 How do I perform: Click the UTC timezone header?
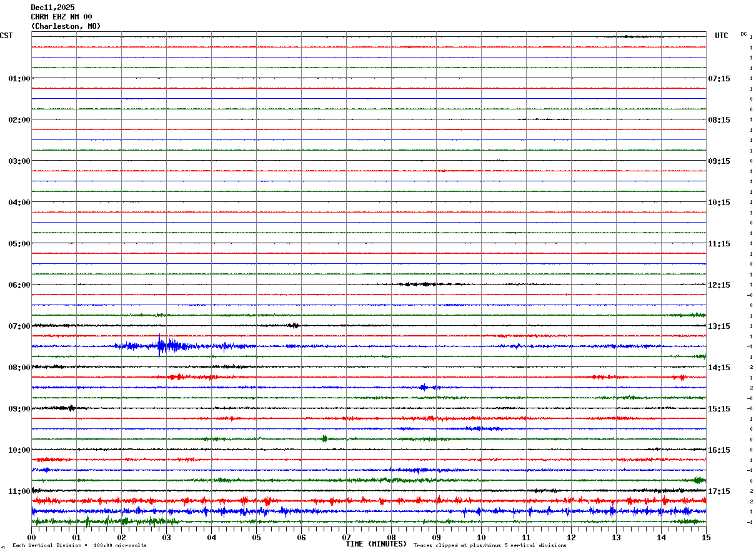pyautogui.click(x=722, y=36)
